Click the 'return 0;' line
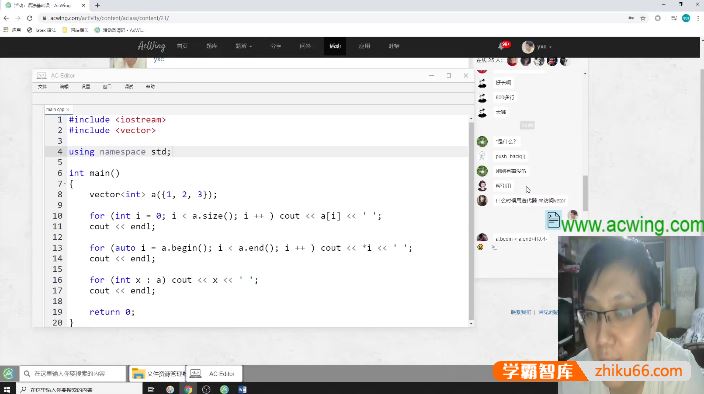The width and height of the screenshot is (704, 394). [x=112, y=312]
